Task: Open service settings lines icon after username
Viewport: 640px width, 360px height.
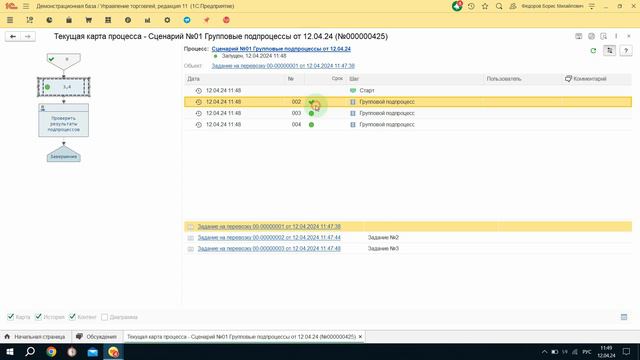Action: pos(592,6)
